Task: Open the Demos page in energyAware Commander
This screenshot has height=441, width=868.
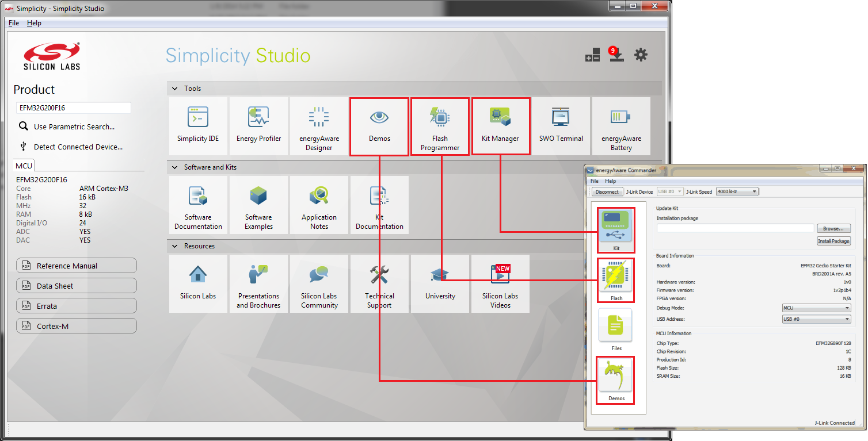Action: [x=616, y=380]
